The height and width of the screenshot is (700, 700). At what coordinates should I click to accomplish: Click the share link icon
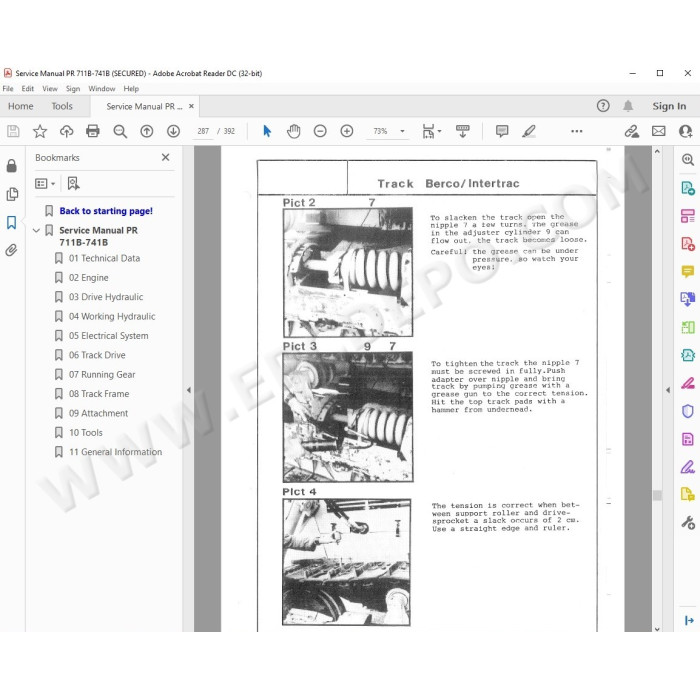[x=632, y=131]
